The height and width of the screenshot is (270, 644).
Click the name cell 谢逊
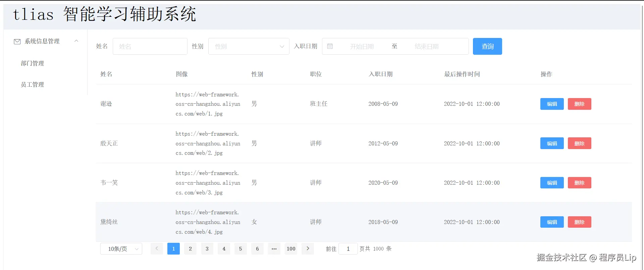(x=106, y=104)
